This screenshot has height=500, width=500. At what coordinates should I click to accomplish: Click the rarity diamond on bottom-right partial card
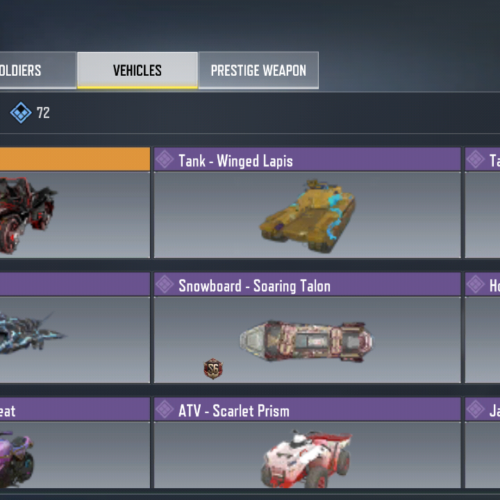(475, 409)
